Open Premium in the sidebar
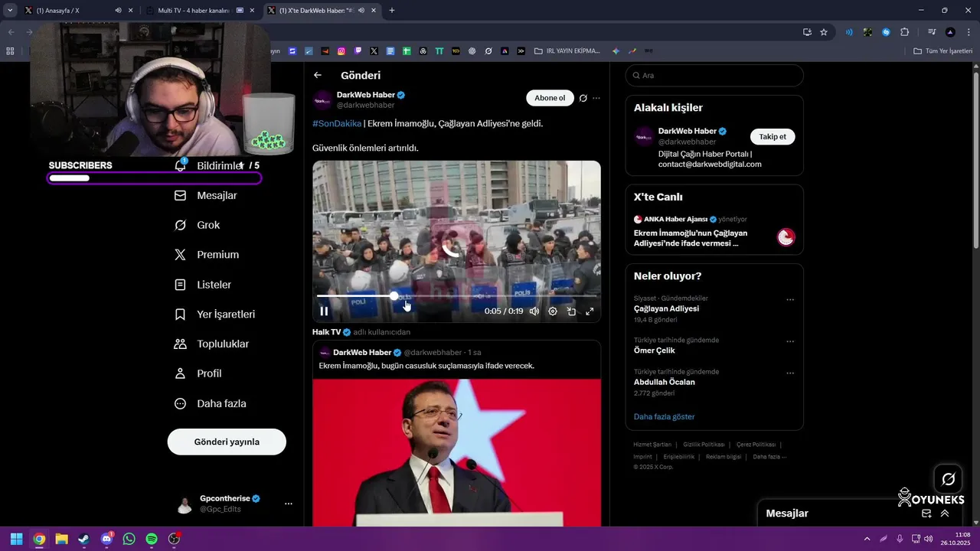The width and height of the screenshot is (980, 551). pyautogui.click(x=207, y=255)
